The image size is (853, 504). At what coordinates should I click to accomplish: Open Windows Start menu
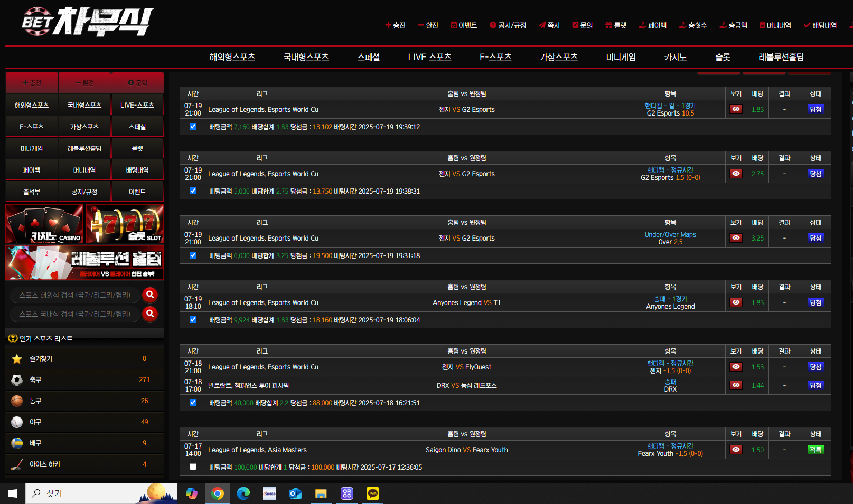[13, 493]
